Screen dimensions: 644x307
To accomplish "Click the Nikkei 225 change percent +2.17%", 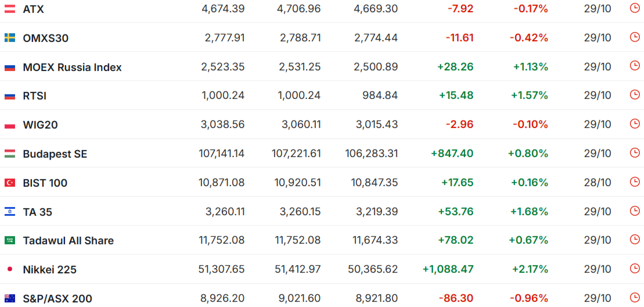I will coord(530,269).
